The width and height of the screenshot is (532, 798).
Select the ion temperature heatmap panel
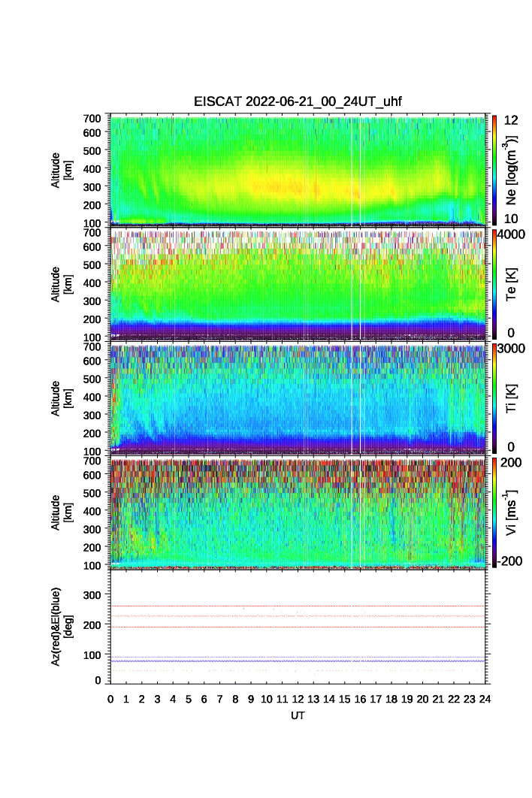point(298,398)
